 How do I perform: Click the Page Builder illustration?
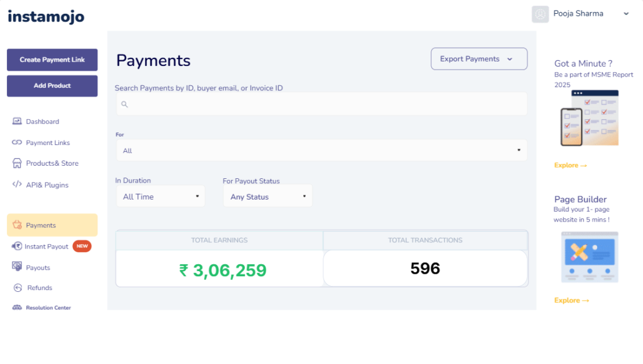590,257
